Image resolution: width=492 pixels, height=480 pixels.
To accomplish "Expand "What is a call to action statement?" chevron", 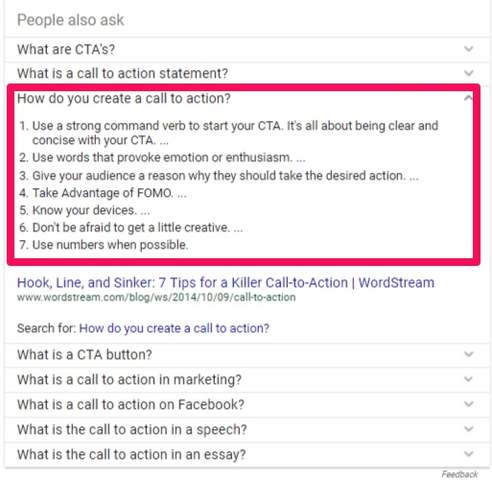I will click(469, 73).
